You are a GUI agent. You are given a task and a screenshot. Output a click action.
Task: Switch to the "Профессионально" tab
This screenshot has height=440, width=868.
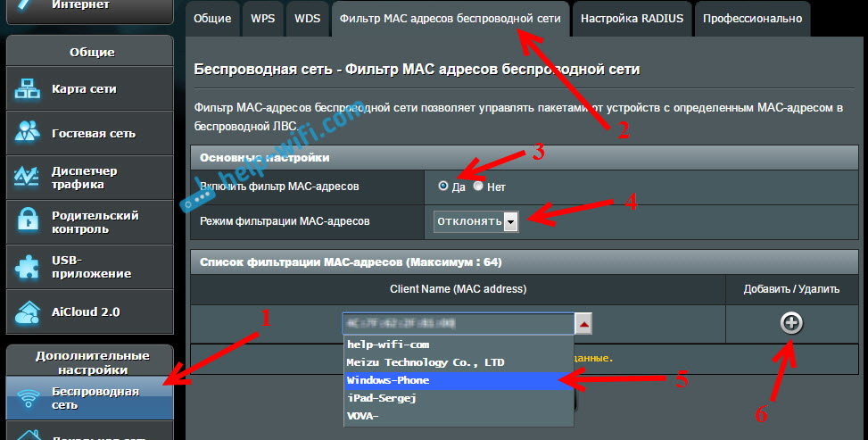(x=751, y=18)
